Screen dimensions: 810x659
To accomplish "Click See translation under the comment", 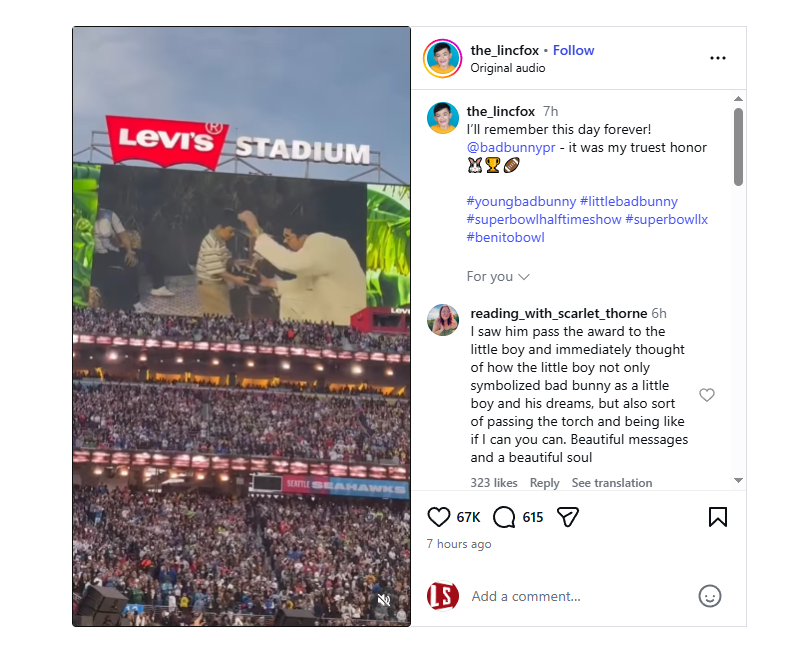I will [x=611, y=483].
